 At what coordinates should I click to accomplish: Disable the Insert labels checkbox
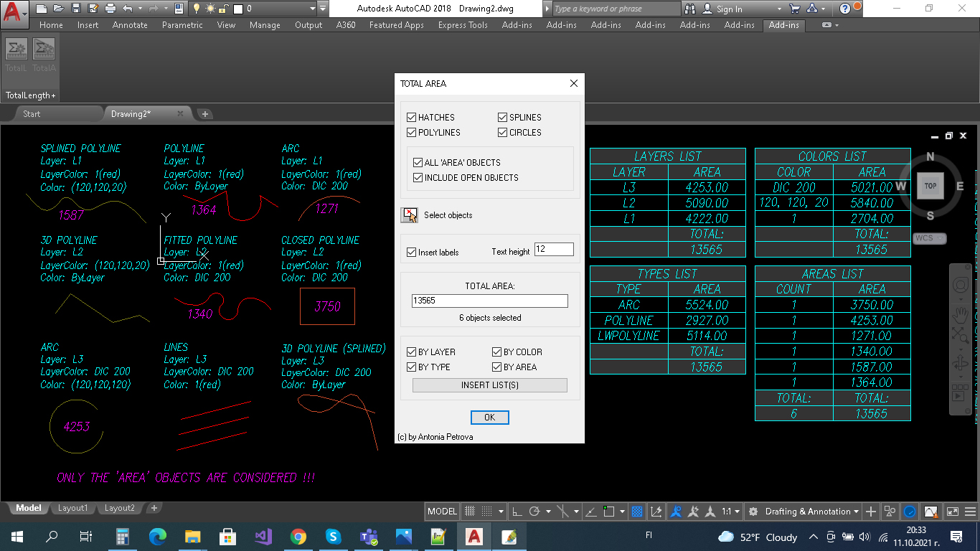pos(412,253)
